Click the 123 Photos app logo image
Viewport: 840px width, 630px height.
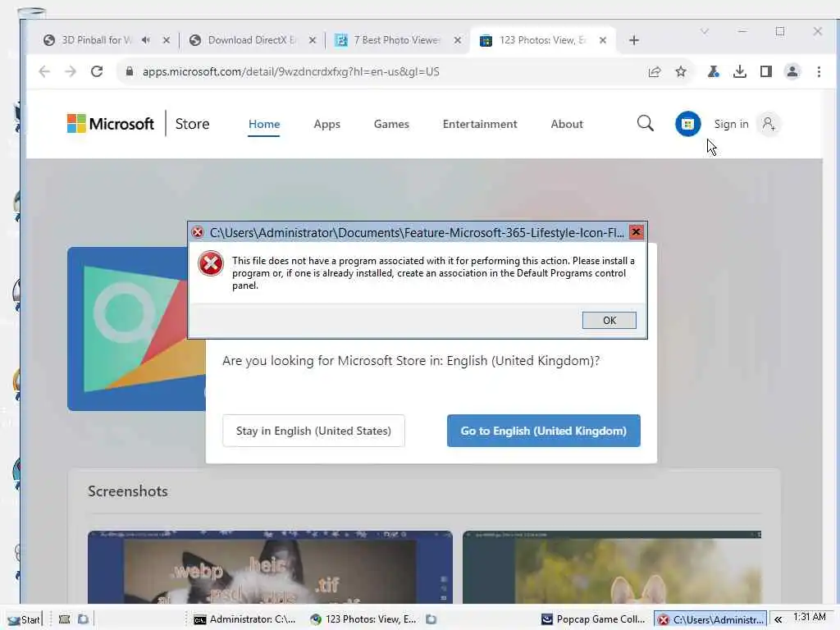pos(136,329)
